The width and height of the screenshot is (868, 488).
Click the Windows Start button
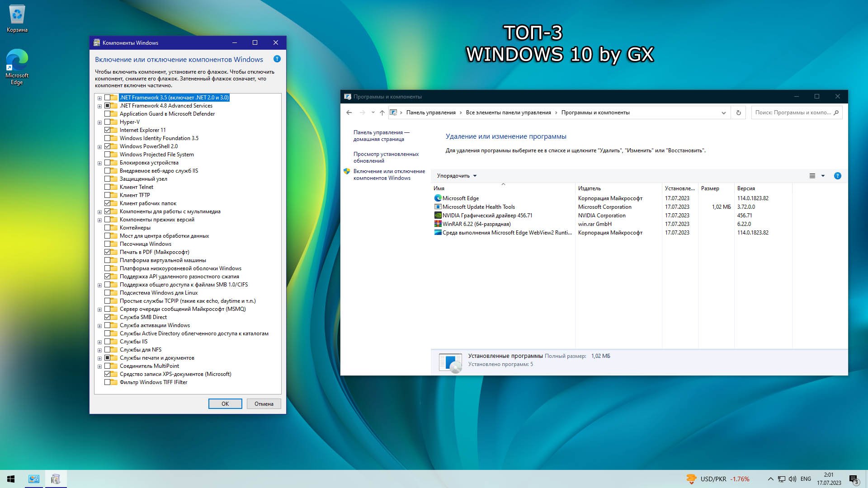[11, 479]
